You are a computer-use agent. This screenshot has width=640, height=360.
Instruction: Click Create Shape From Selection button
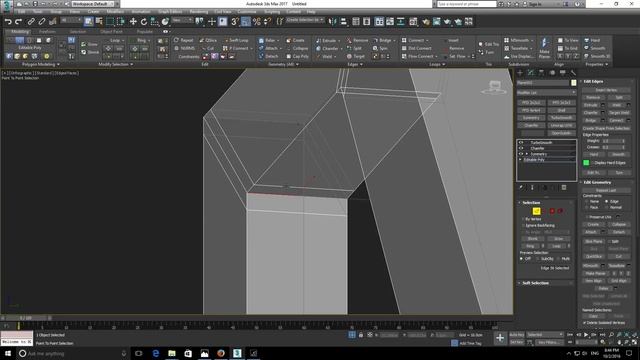pos(606,129)
